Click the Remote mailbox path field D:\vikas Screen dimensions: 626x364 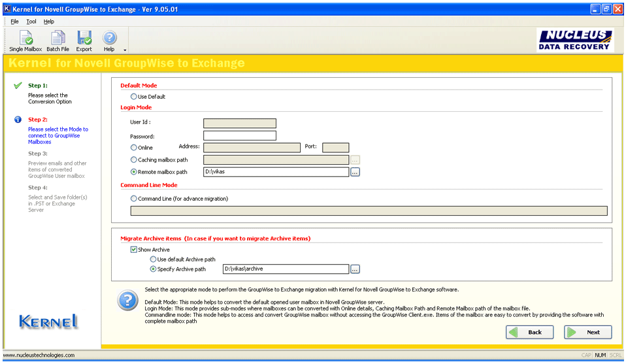(276, 172)
